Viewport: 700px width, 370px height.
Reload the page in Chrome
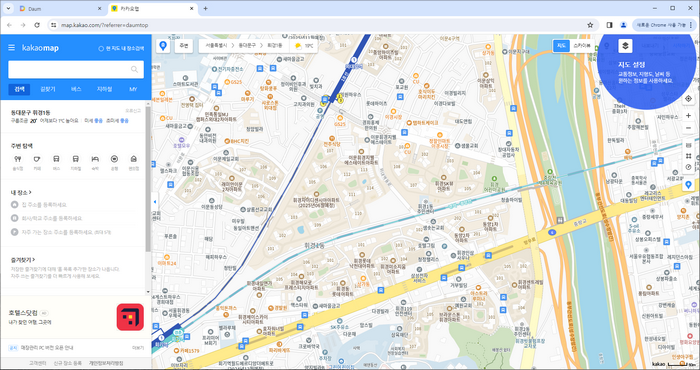click(37, 25)
